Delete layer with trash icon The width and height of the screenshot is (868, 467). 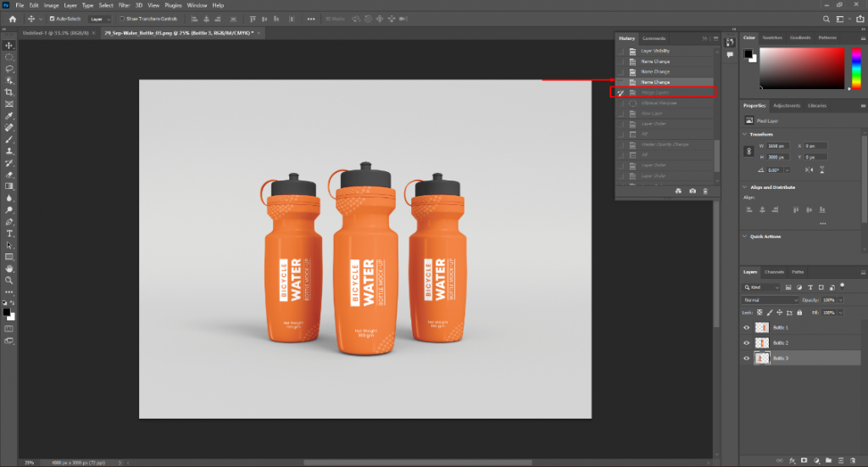853,460
